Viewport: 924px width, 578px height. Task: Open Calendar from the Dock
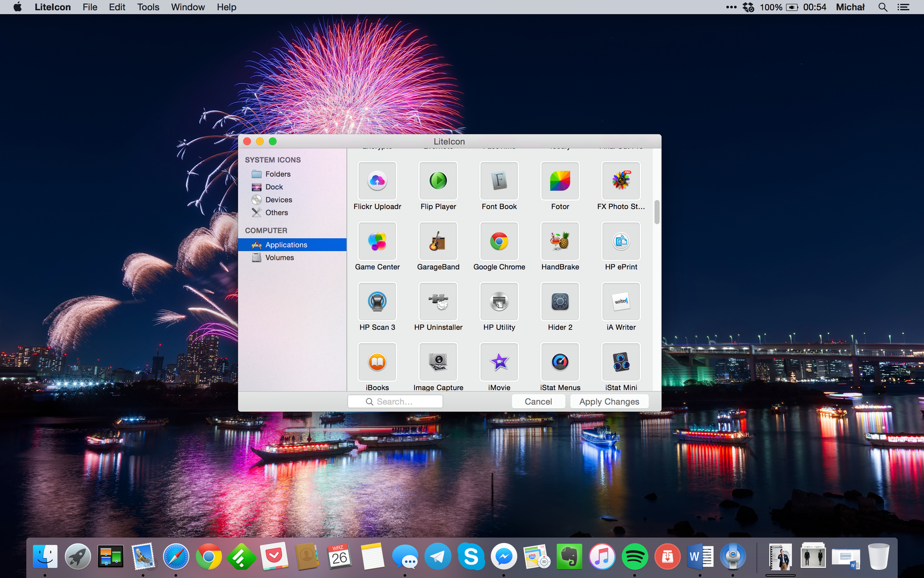[340, 557]
